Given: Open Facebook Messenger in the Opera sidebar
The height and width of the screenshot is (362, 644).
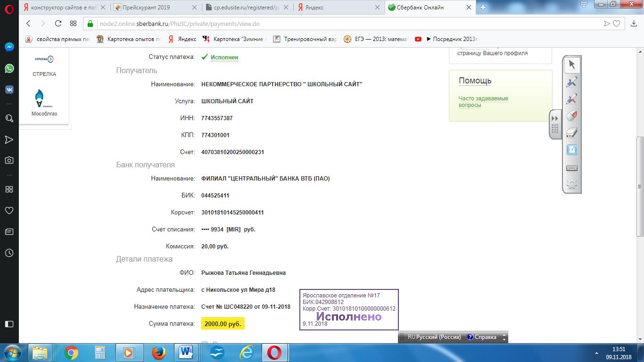Looking at the screenshot, I should pyautogui.click(x=9, y=47).
